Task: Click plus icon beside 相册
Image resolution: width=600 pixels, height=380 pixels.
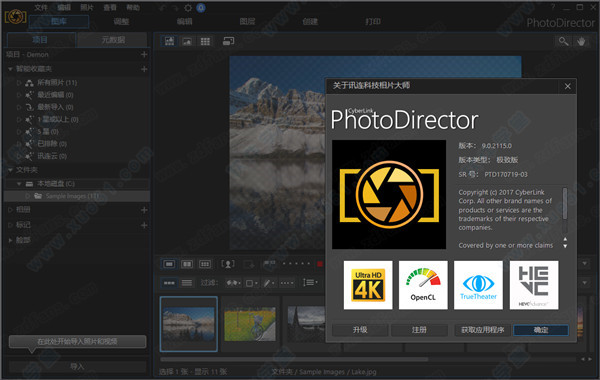Action: [144, 210]
